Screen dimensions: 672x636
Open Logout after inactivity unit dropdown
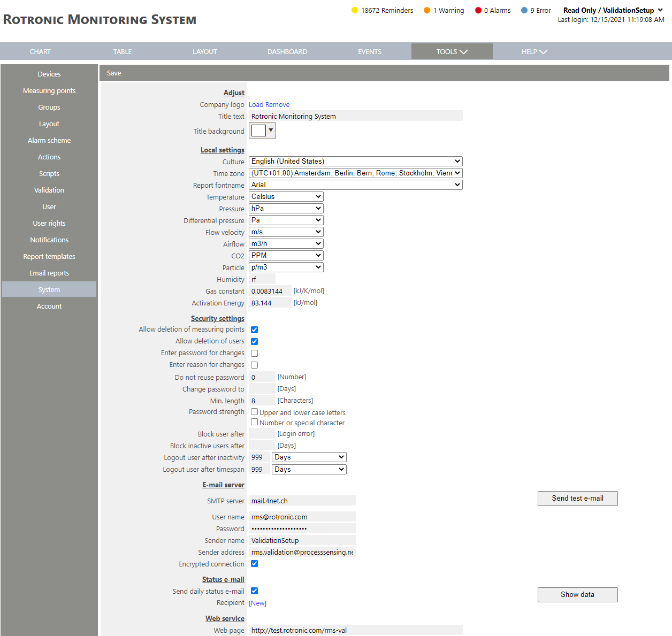pos(309,457)
